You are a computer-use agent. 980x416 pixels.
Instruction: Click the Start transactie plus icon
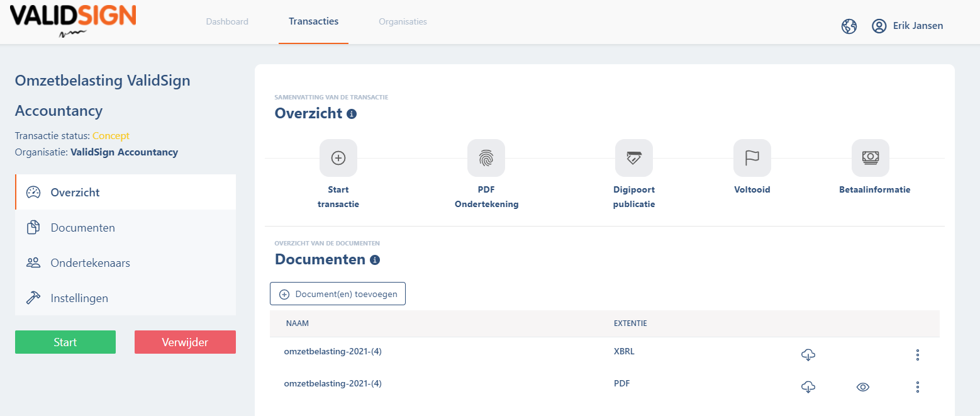tap(338, 158)
